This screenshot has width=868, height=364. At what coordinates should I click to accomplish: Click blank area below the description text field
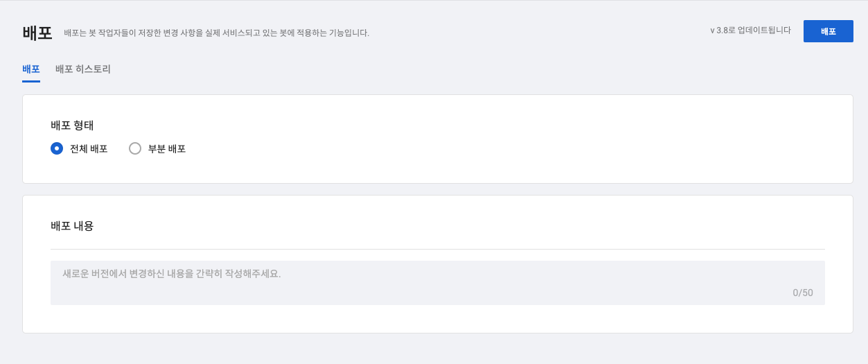pyautogui.click(x=437, y=319)
